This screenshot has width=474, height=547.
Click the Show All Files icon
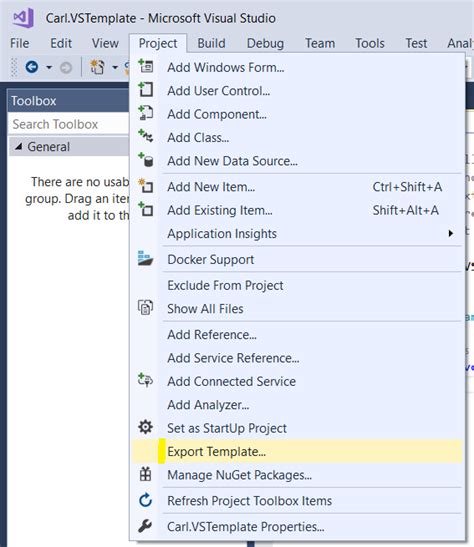145,308
